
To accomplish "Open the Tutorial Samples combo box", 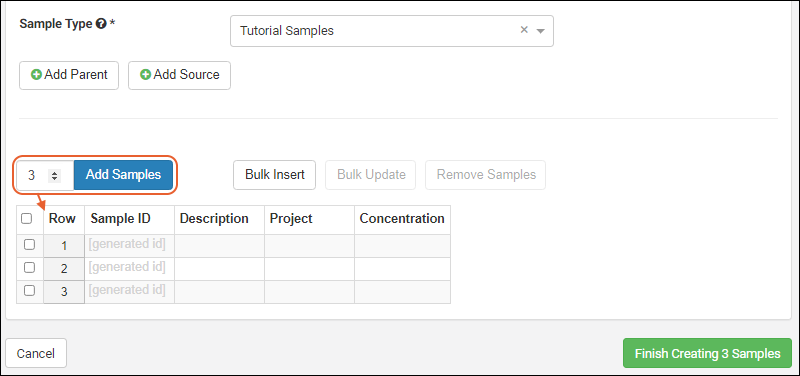I will (x=392, y=31).
